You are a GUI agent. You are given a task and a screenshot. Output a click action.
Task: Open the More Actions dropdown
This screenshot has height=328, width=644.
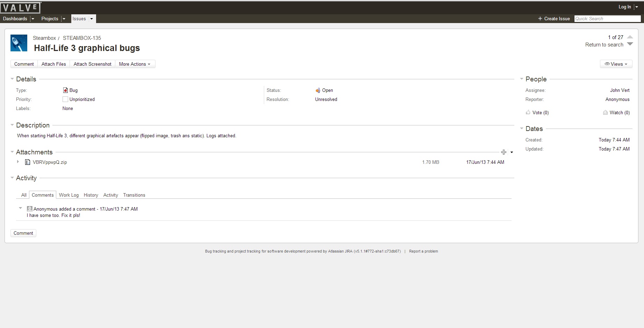coord(135,64)
